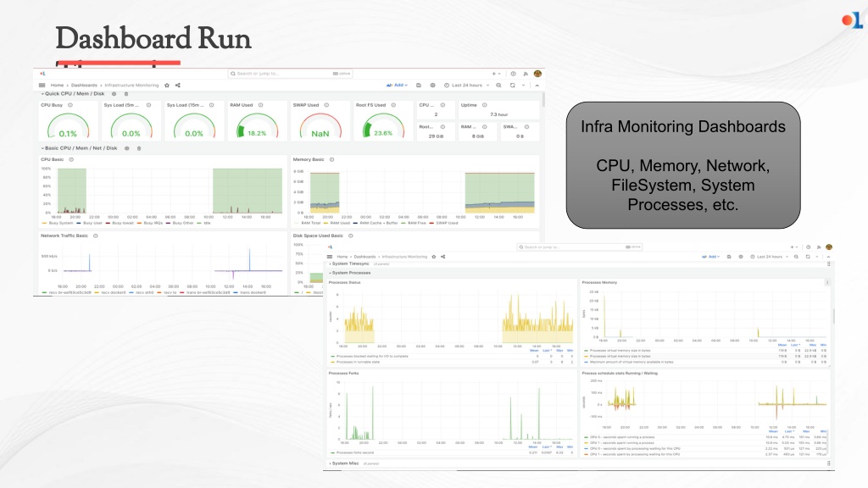The image size is (868, 488).
Task: Refresh dashboard icon in upper window
Action: click(x=513, y=86)
